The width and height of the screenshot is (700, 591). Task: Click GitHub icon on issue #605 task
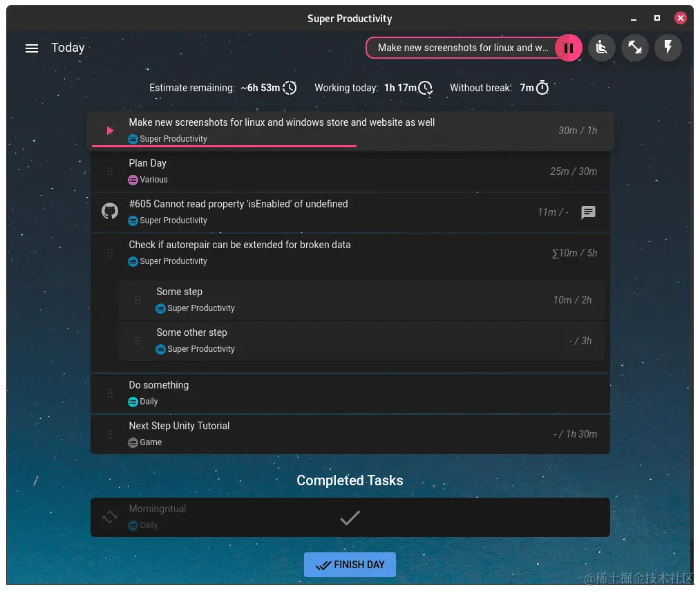point(110,211)
